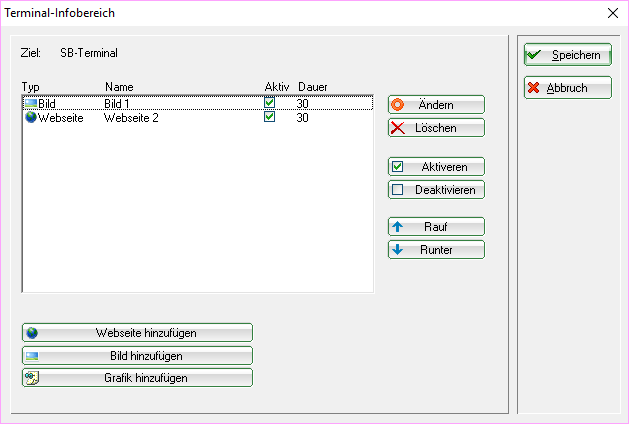Click the Aktivieren button

(x=436, y=166)
